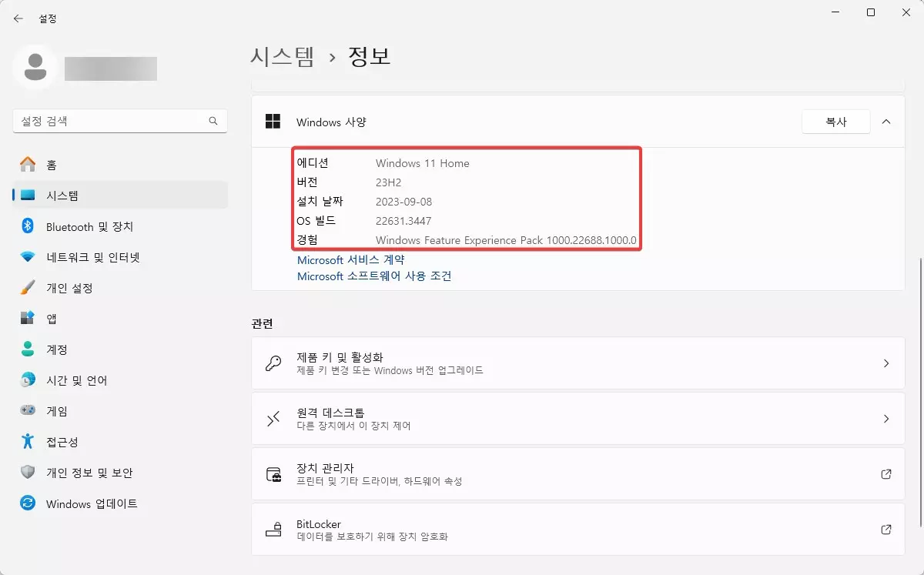Select 계정 in sidebar
The width and height of the screenshot is (924, 575).
[120, 349]
